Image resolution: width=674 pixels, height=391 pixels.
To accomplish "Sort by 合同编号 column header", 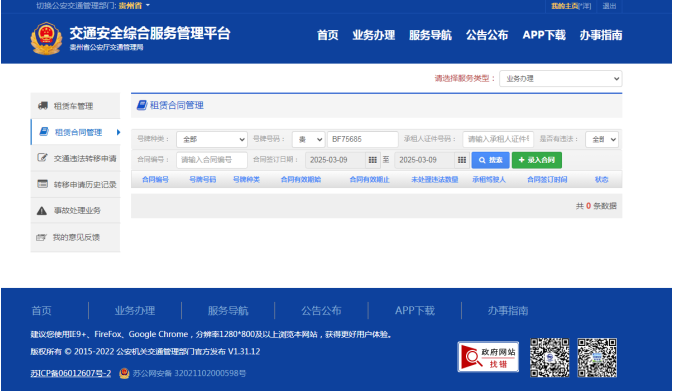I will (x=155, y=180).
